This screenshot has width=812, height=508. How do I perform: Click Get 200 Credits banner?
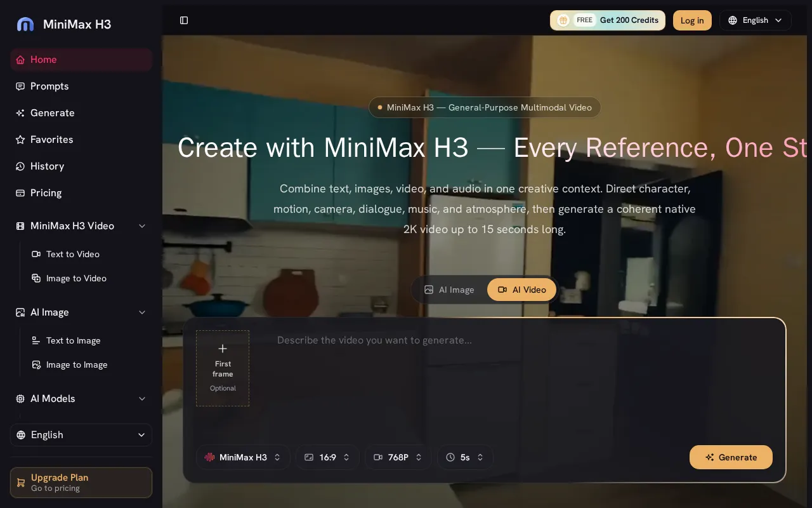(x=608, y=20)
